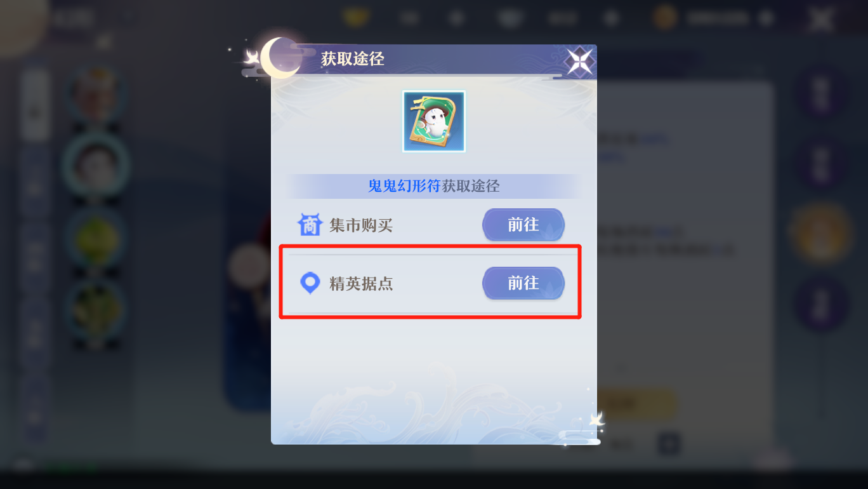Click the blue location pin icon
The width and height of the screenshot is (868, 489).
tap(310, 283)
